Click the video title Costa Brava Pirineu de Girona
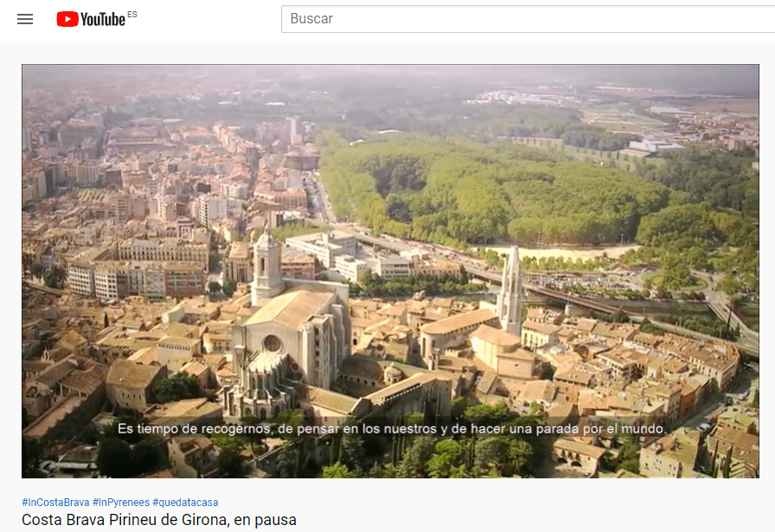775x532 pixels. pos(159,520)
